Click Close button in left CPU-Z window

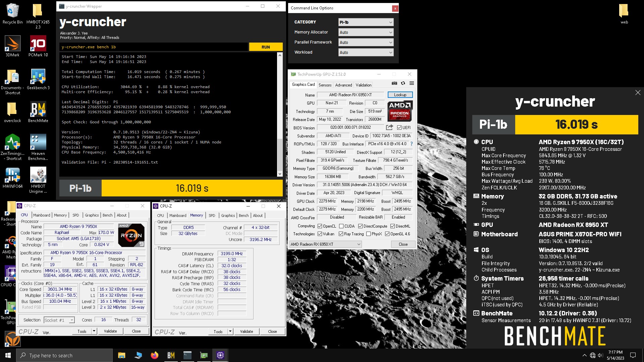[136, 331]
